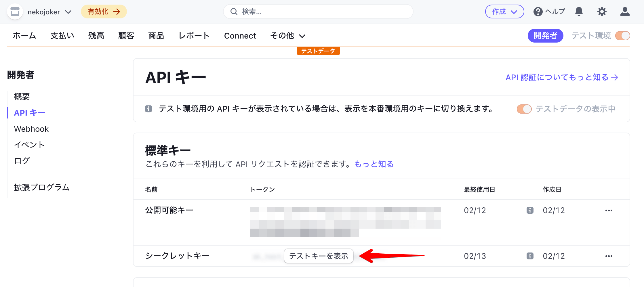This screenshot has width=644, height=287.
Task: Click the 作成日 column header
Action: (552, 190)
